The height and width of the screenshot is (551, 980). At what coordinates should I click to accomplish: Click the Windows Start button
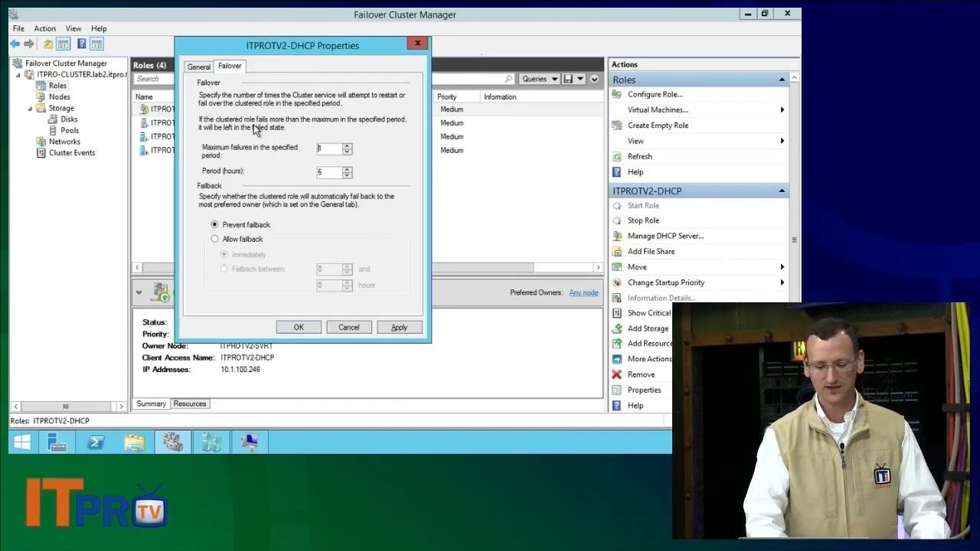[x=22, y=442]
